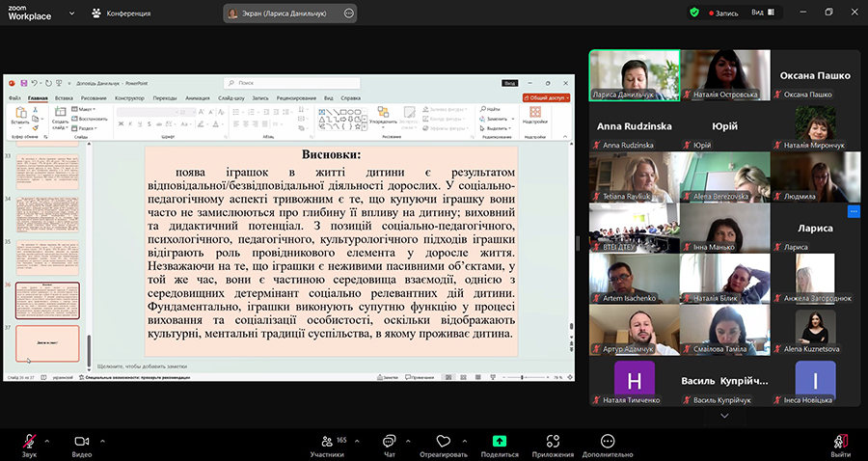Open shared screen options ellipsis menu

[x=348, y=13]
